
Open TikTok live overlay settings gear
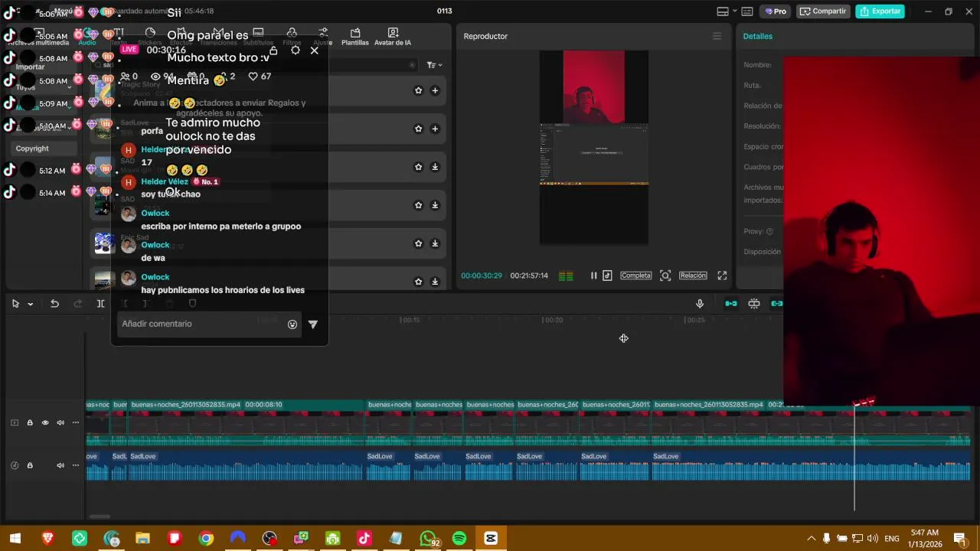click(x=296, y=51)
